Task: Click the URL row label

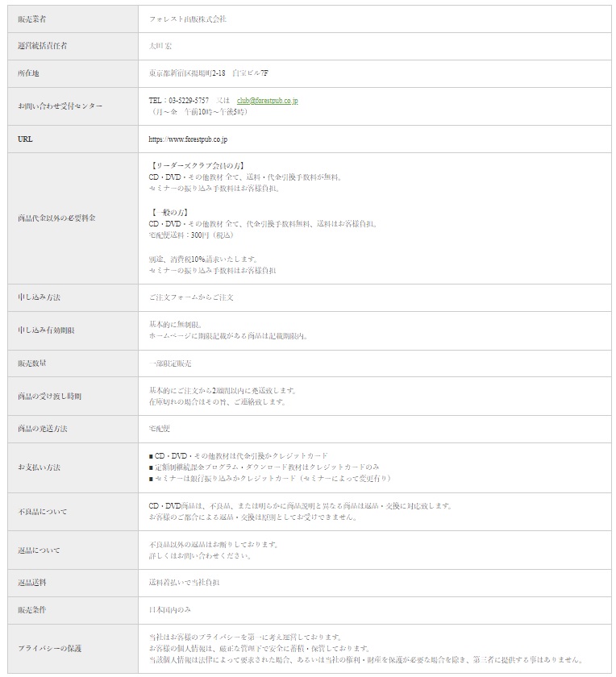Action: click(25, 139)
